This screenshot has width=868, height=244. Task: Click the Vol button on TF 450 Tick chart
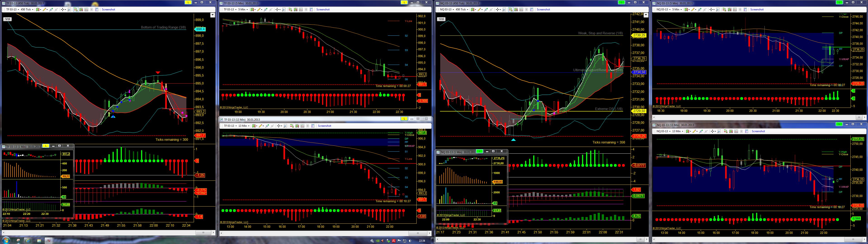point(8,19)
